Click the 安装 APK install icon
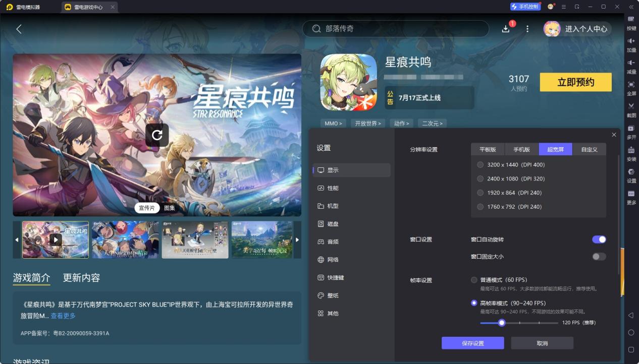The image size is (639, 364). coord(631,150)
